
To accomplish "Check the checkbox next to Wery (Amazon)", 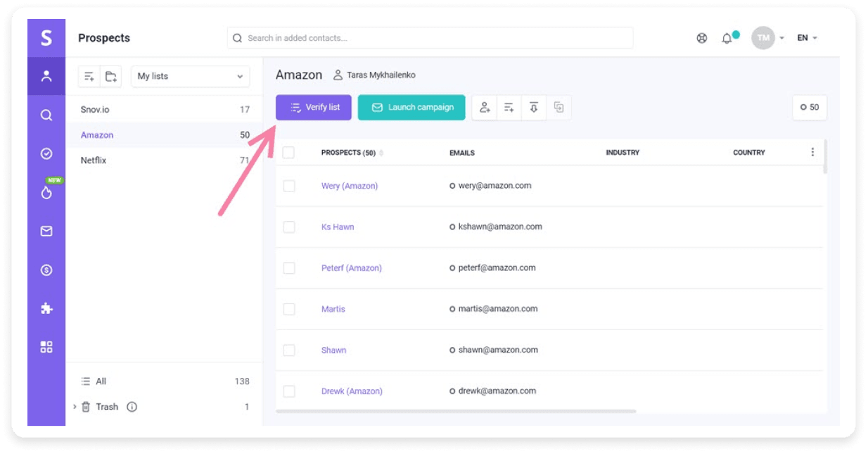I will tap(289, 185).
